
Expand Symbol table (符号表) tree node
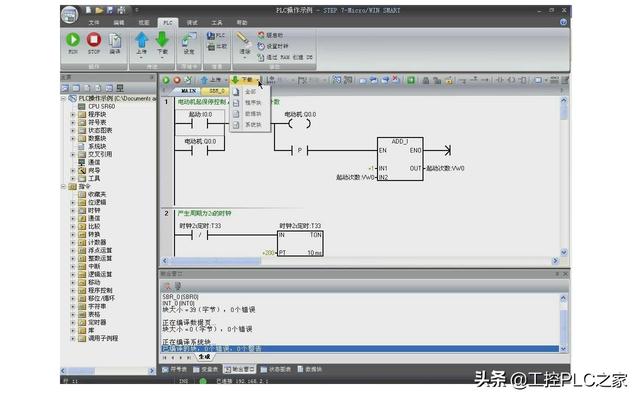[73, 122]
